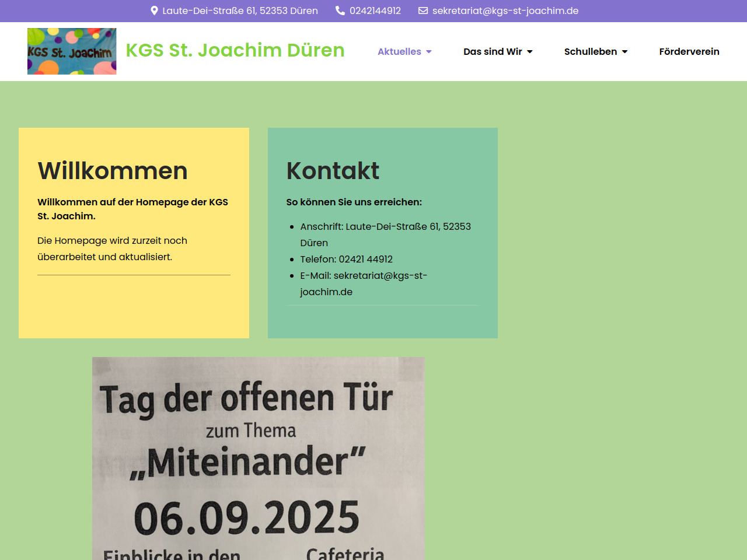Screen dimensions: 747x560
Task: Expand the Aktuelles dropdown arrow
Action: tap(429, 52)
